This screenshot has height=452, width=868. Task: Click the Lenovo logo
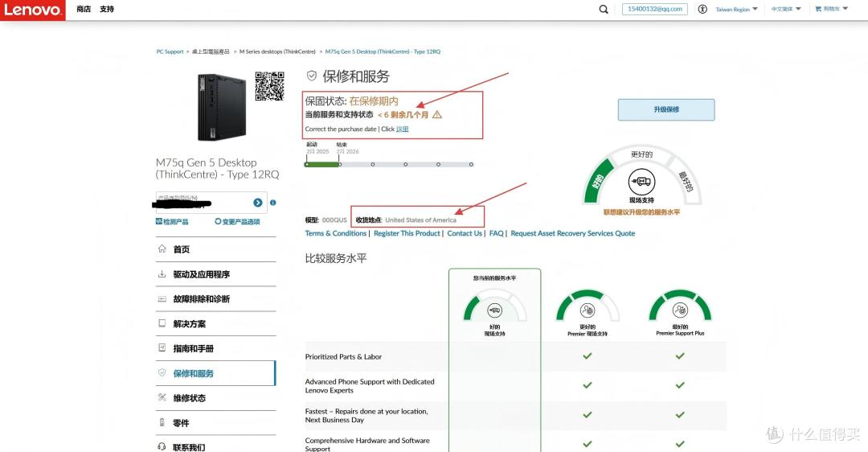coord(33,10)
